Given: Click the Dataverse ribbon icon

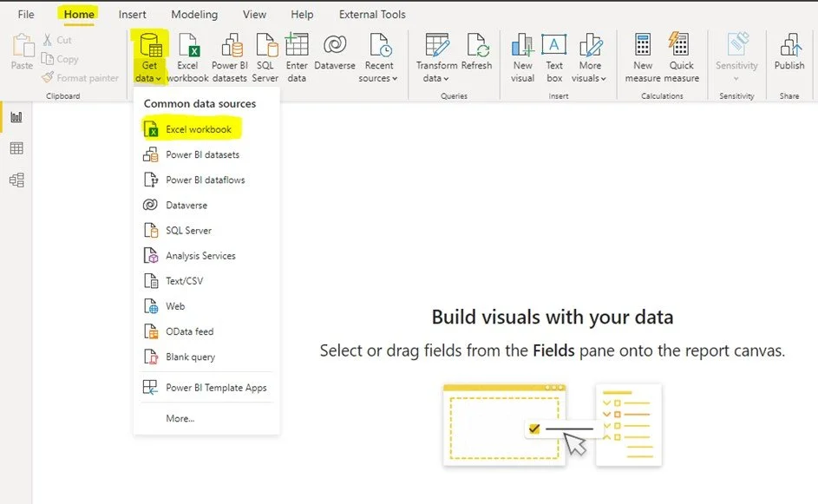Looking at the screenshot, I should pos(334,52).
